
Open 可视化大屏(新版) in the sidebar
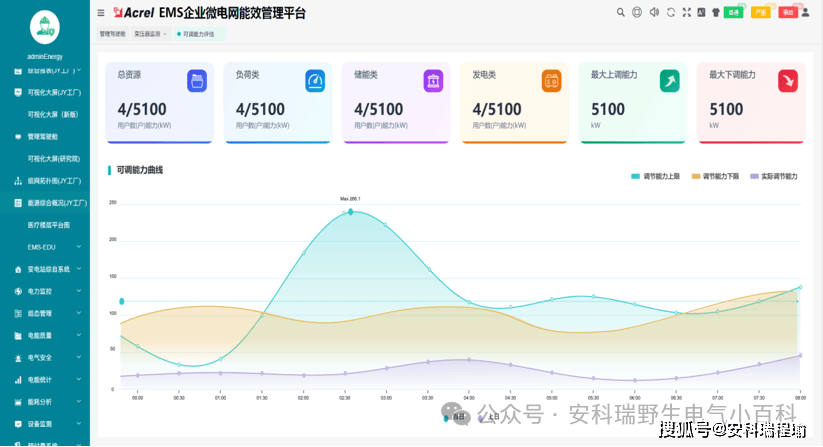point(52,114)
